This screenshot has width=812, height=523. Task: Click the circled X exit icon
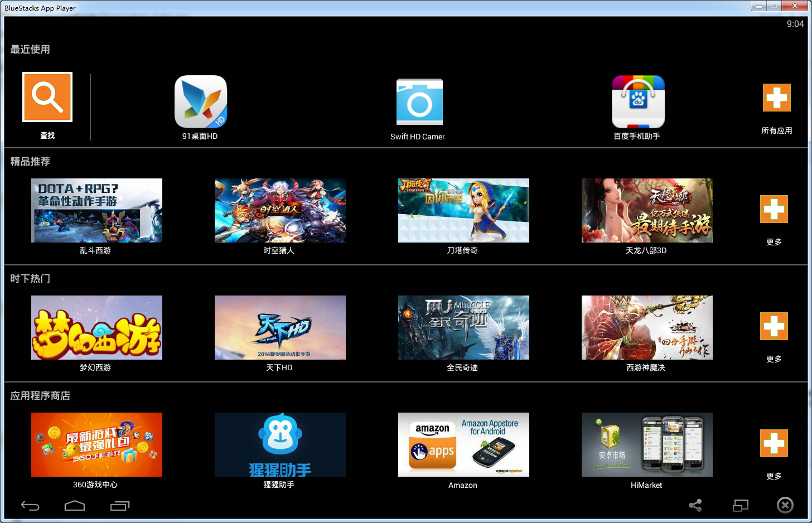click(785, 505)
